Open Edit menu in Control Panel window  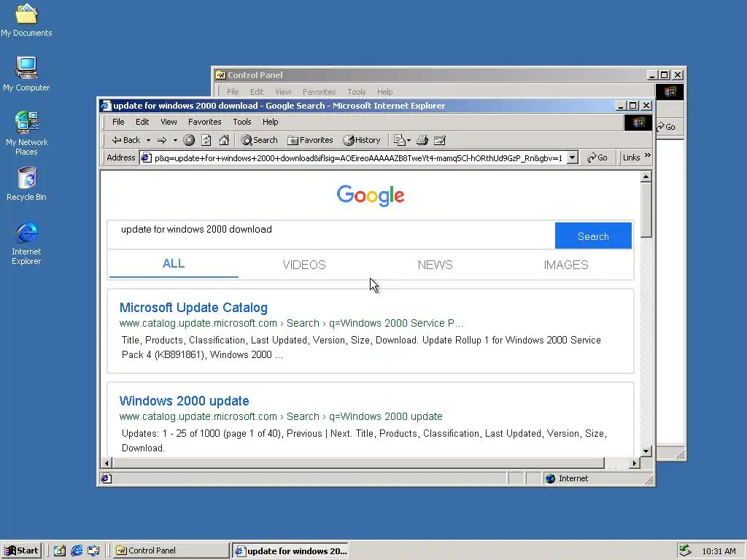point(257,92)
